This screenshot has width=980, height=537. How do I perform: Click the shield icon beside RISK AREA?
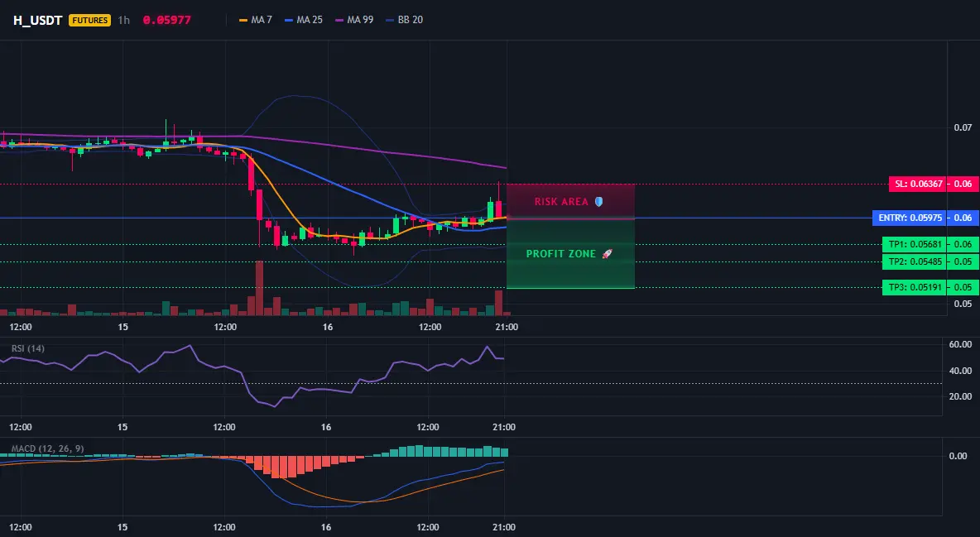598,202
